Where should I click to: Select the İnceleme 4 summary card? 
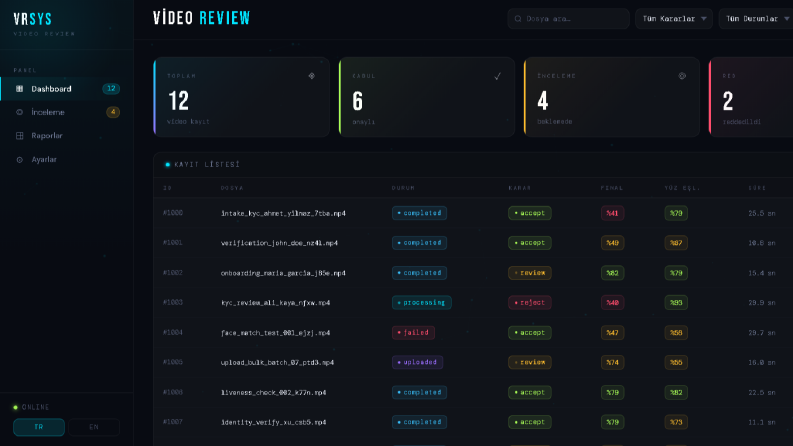point(612,97)
